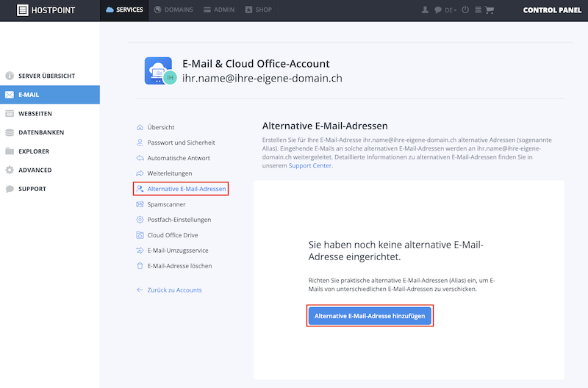The height and width of the screenshot is (388, 588).
Task: Follow the Support Center link
Action: (309, 165)
